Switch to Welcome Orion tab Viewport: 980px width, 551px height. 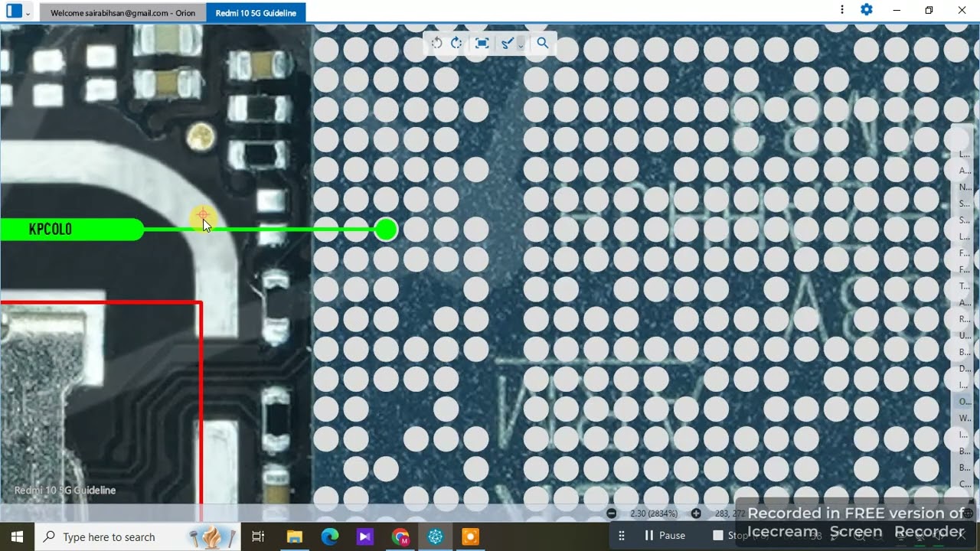122,13
